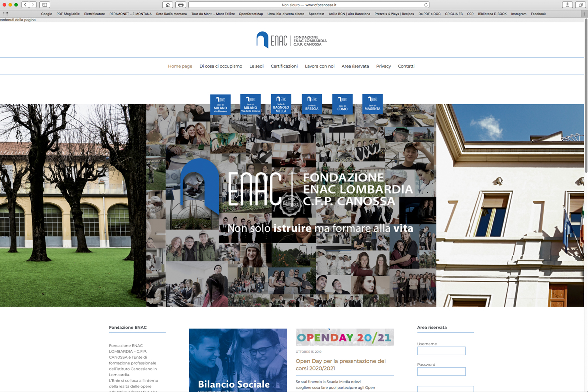Screen dimensions: 588x392
Task: Click the white building facade slideshow image
Action: click(510, 205)
